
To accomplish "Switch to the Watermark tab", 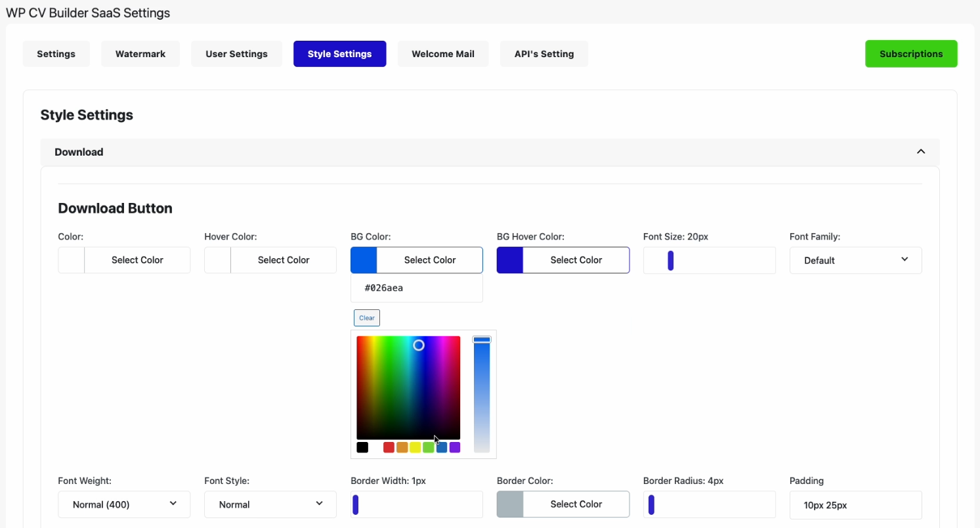I will click(140, 54).
